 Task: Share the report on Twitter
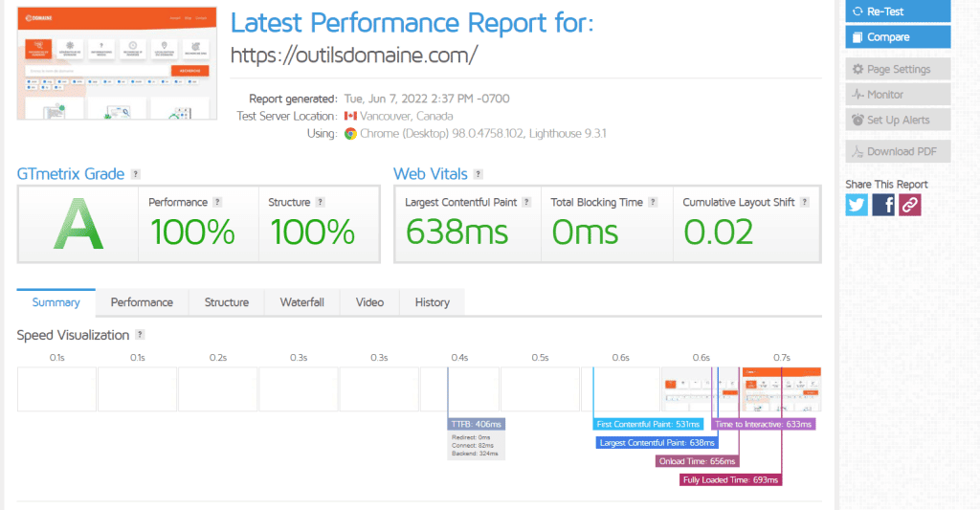pyautogui.click(x=857, y=205)
